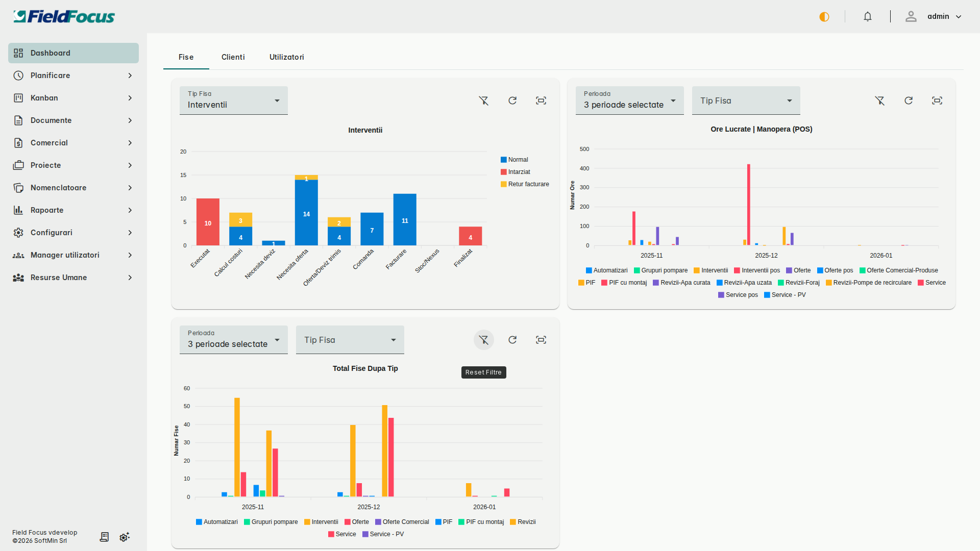Screen dimensions: 980x551
Task: Open the Tip Fisa Interventii dropdown
Action: coord(233,101)
